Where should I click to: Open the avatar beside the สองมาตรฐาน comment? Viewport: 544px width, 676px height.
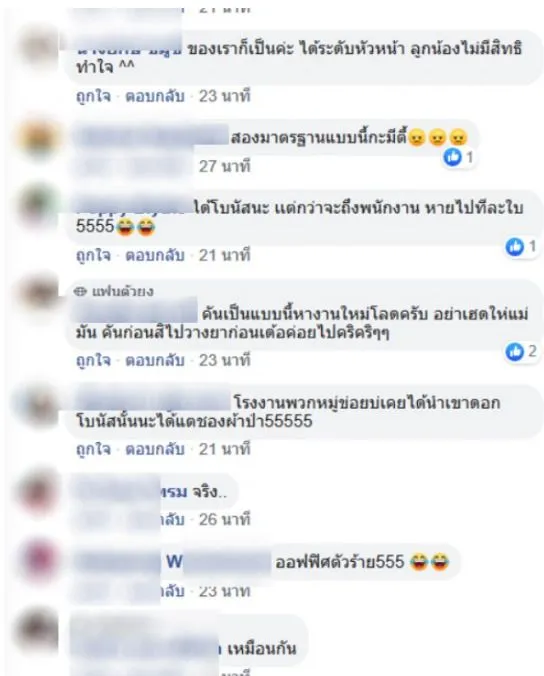tap(39, 139)
